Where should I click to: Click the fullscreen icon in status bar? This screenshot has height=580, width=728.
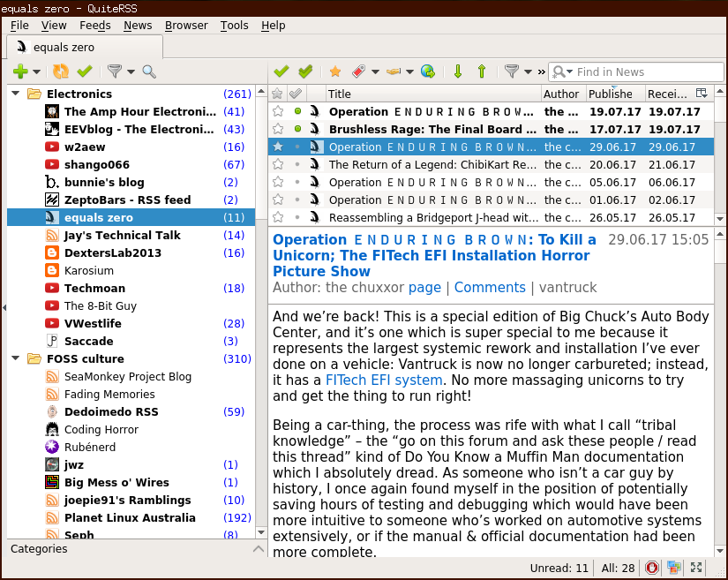tap(696, 568)
